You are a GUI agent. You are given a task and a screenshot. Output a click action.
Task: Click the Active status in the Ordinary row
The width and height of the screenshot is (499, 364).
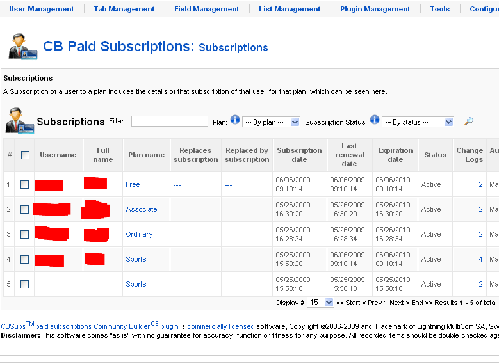[431, 234]
